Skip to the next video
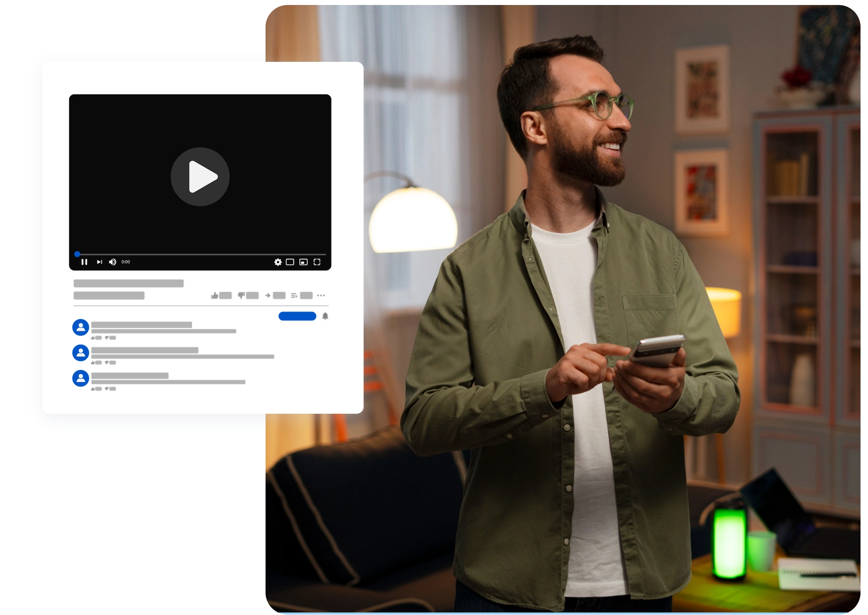This screenshot has width=868, height=615. click(100, 262)
